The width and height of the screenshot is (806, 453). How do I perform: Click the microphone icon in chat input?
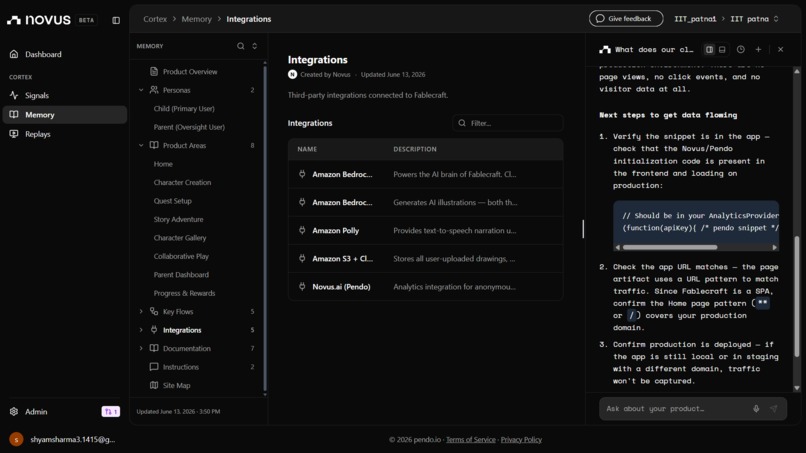(x=756, y=409)
